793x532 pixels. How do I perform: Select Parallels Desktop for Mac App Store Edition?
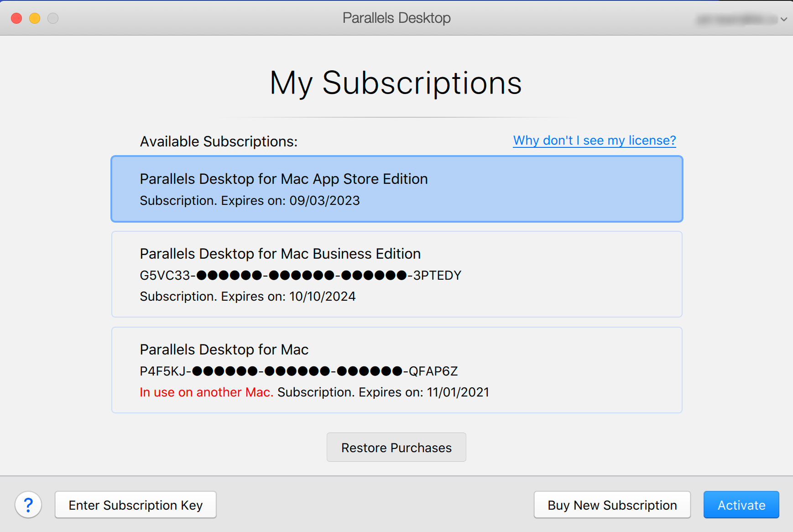pos(396,189)
